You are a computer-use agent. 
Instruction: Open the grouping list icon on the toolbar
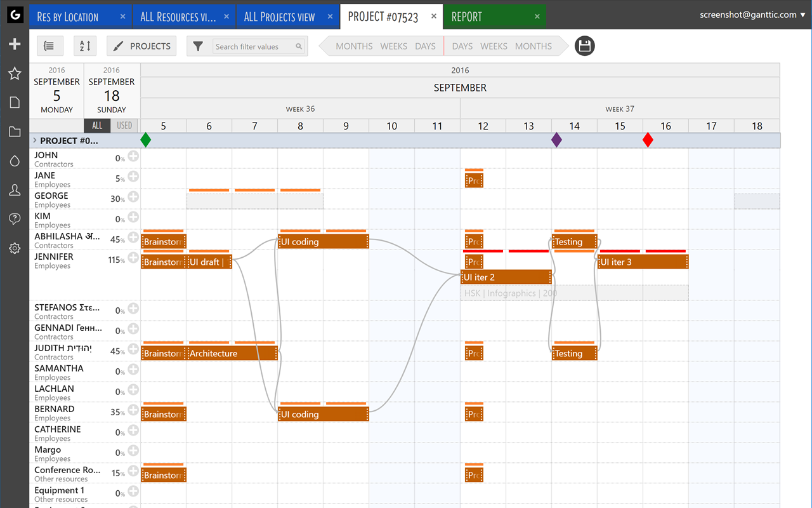tap(50, 46)
